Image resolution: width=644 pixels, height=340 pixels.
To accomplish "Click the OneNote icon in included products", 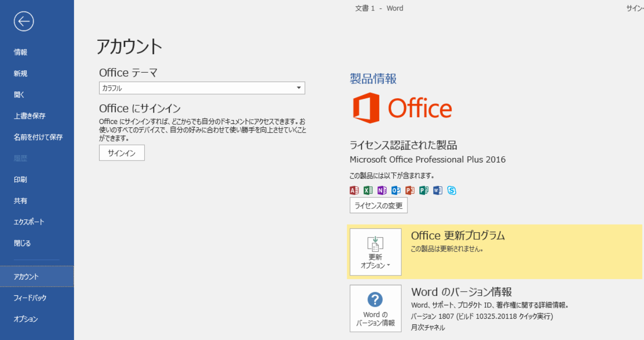I will click(382, 190).
